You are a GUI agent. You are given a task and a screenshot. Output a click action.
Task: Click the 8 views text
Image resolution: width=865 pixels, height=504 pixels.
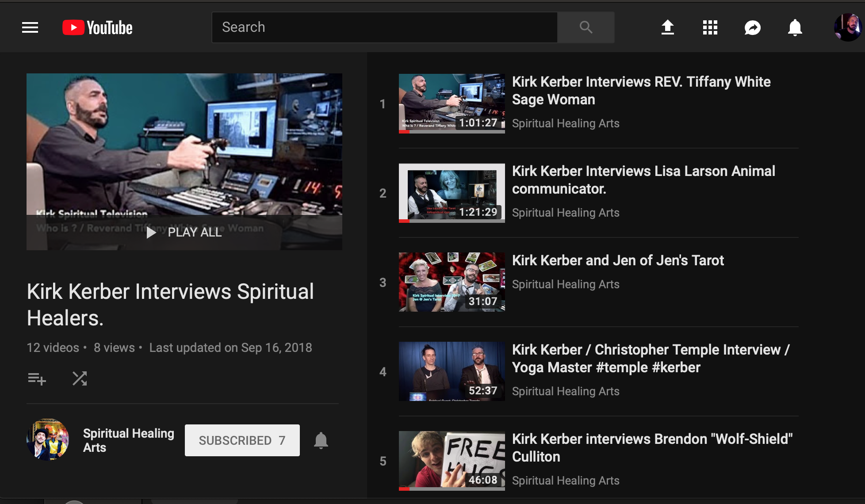tap(114, 348)
